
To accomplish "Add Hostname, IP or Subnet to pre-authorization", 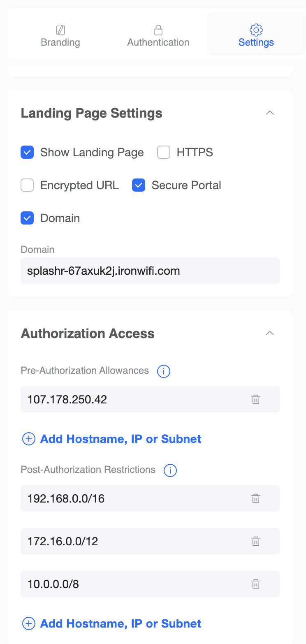I will click(x=121, y=439).
